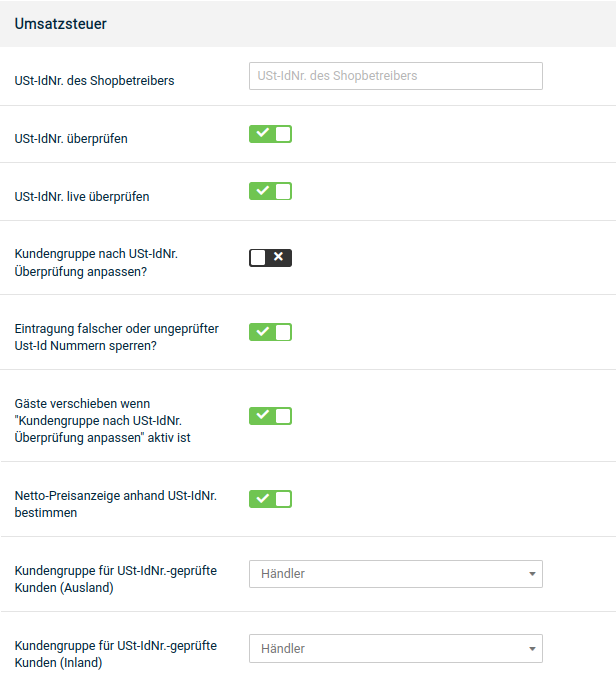Click the Umsatzsteuer section header

click(x=60, y=24)
